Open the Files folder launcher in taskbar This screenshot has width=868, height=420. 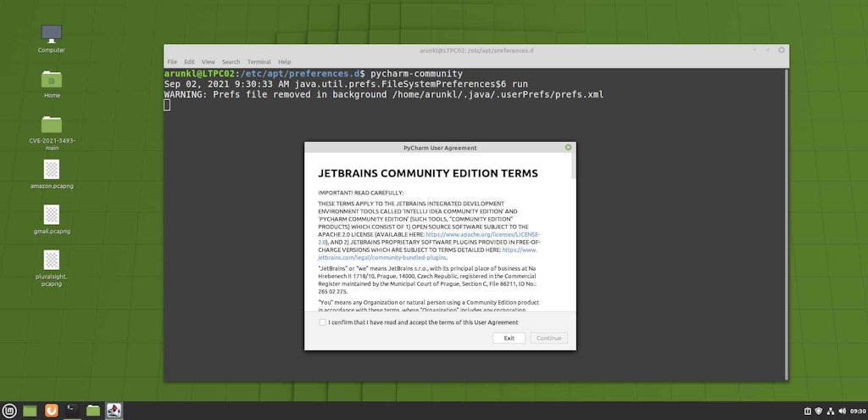tap(93, 411)
